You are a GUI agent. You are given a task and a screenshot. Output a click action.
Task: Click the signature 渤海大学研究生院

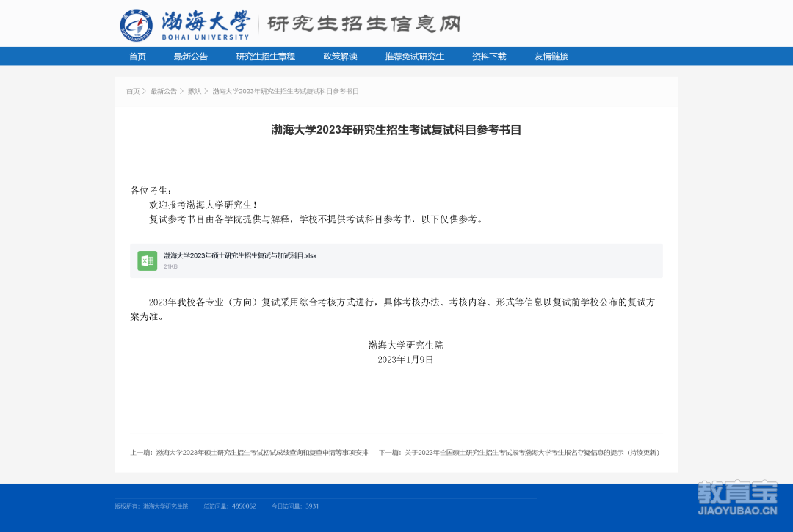tap(405, 346)
